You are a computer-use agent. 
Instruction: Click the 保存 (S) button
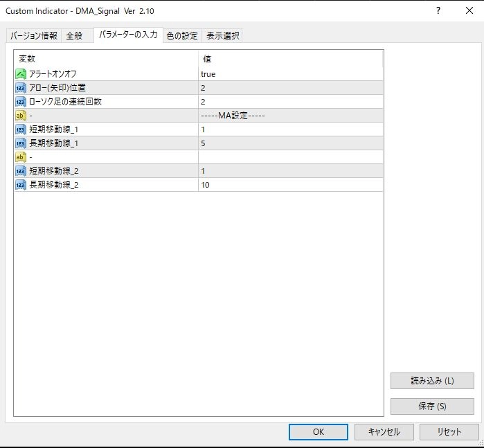(x=432, y=406)
